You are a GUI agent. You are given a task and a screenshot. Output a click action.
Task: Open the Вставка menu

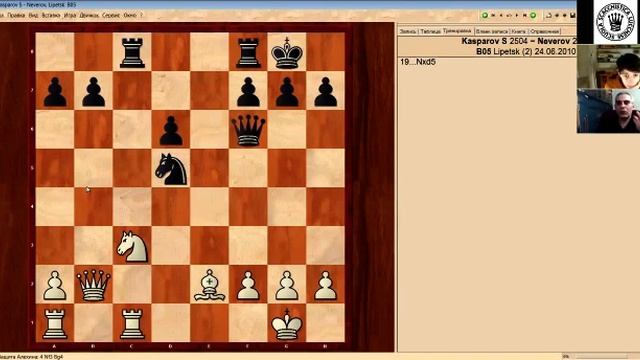coord(51,15)
